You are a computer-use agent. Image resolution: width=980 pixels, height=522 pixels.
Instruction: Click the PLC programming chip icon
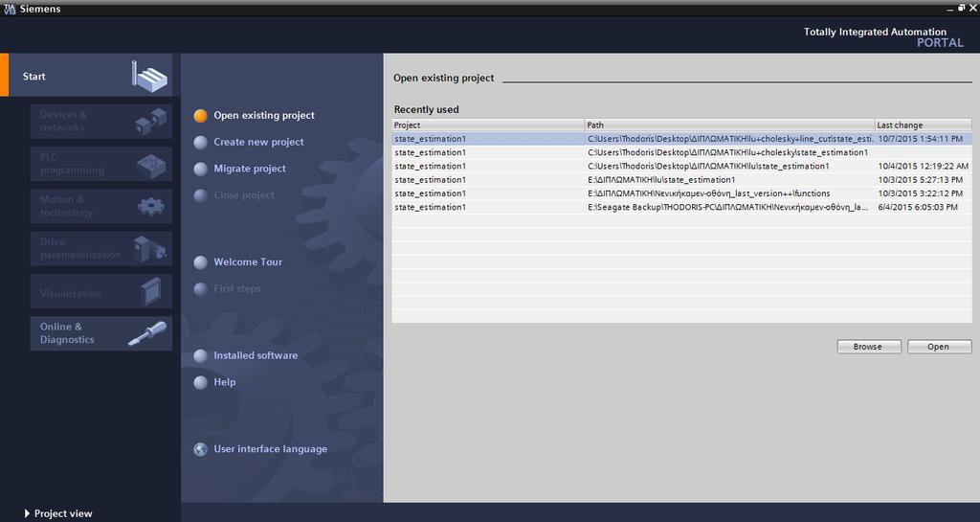click(x=151, y=165)
